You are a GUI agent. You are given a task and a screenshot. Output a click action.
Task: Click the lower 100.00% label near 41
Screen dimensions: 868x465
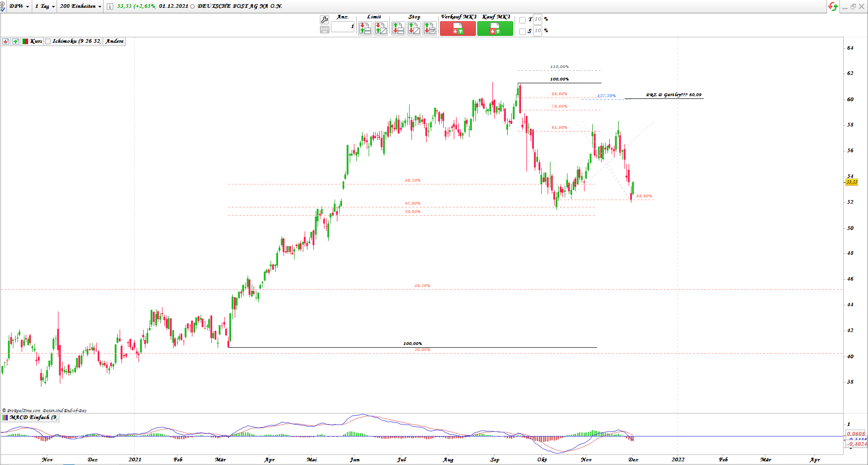coord(412,344)
